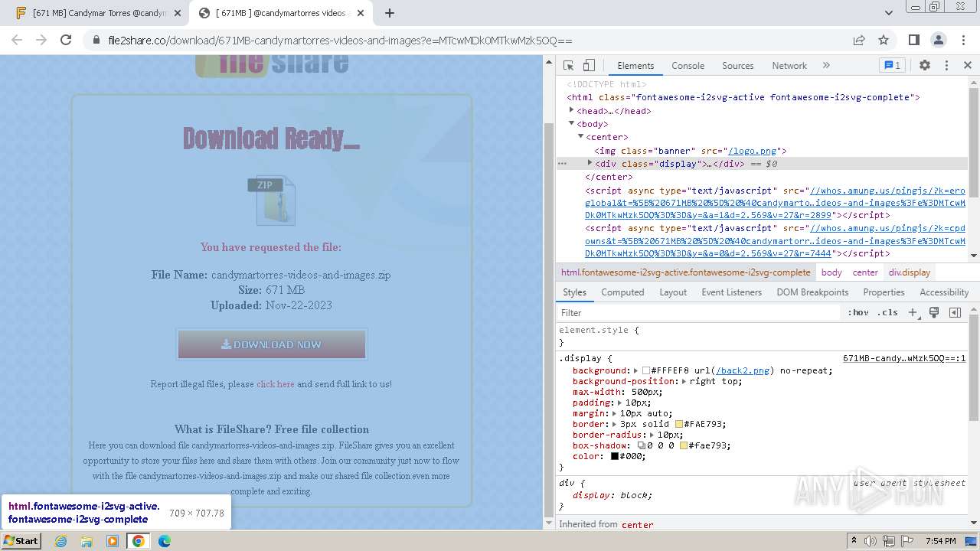This screenshot has width=980, height=551.
Task: Select the Elements tab
Action: [635, 66]
